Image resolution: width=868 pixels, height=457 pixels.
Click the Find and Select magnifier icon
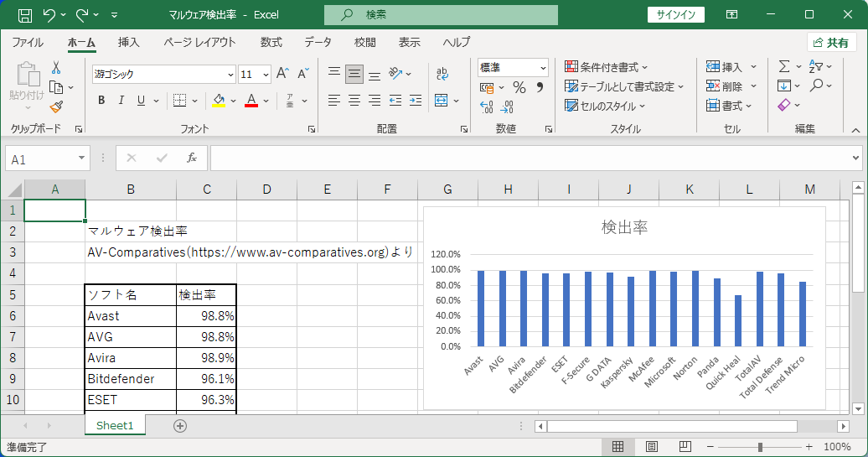click(816, 86)
